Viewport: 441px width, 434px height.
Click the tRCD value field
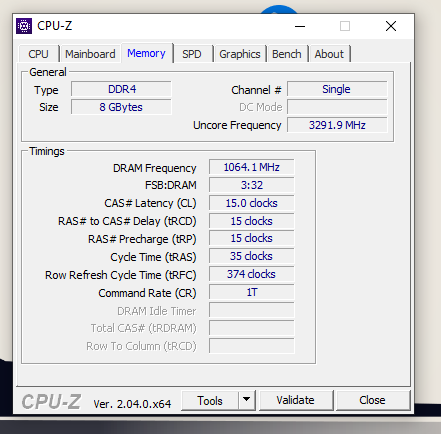coord(252,221)
